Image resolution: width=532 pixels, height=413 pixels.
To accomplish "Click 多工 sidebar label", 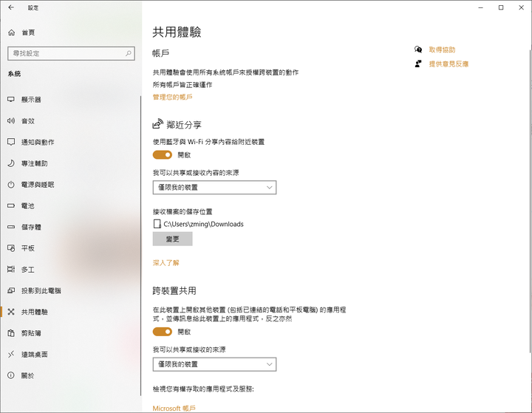I will pyautogui.click(x=28, y=270).
